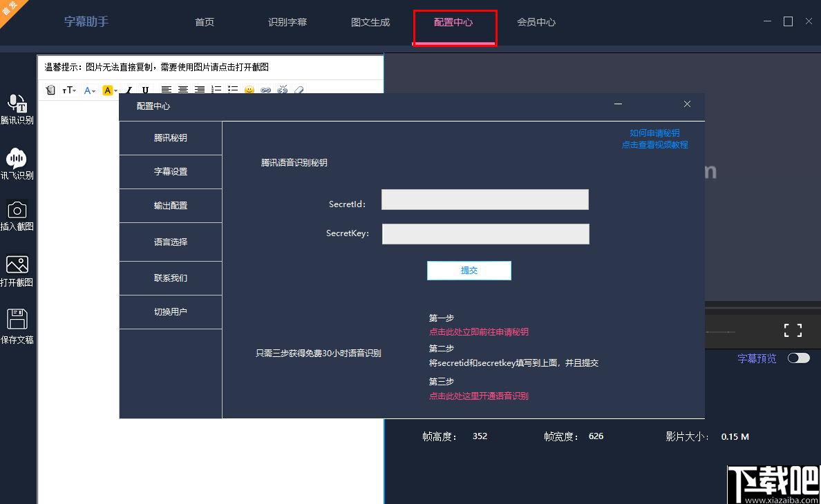Toggle underline formatting
The width and height of the screenshot is (821, 504).
(x=146, y=90)
